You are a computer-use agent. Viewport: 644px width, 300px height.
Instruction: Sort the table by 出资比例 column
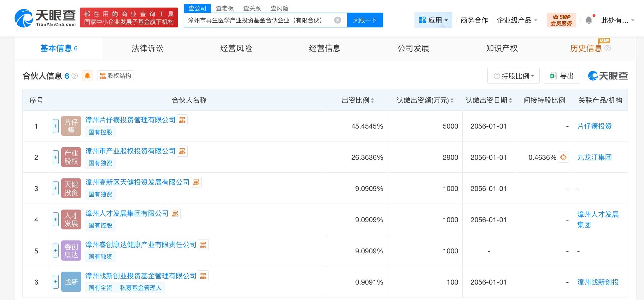[358, 101]
